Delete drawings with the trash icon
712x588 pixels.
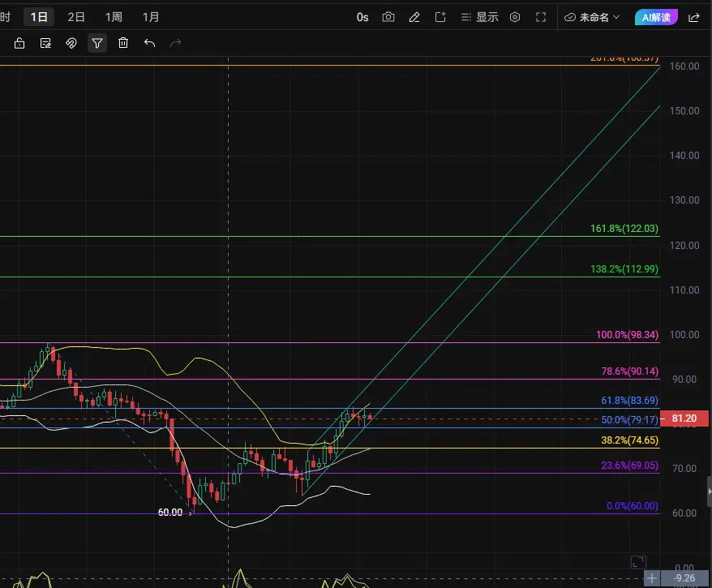123,43
